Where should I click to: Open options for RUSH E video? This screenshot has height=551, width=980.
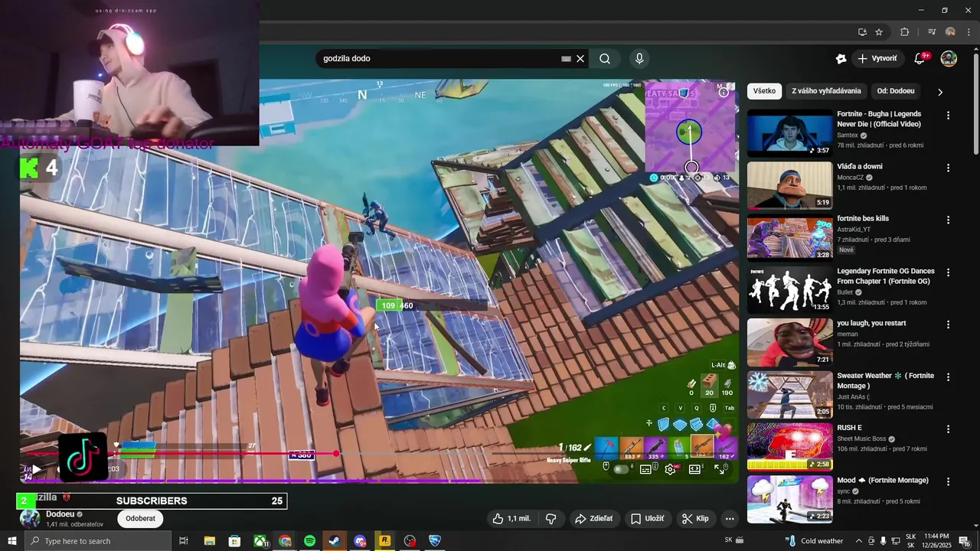948,429
